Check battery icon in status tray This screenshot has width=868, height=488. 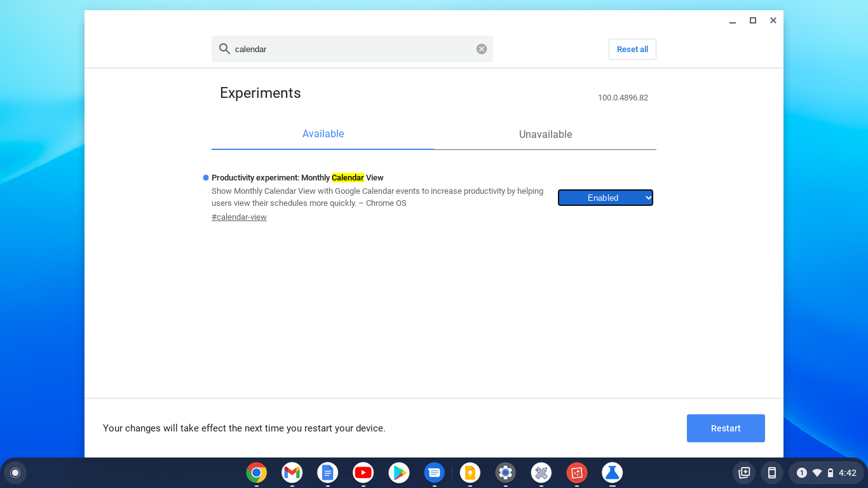[831, 473]
